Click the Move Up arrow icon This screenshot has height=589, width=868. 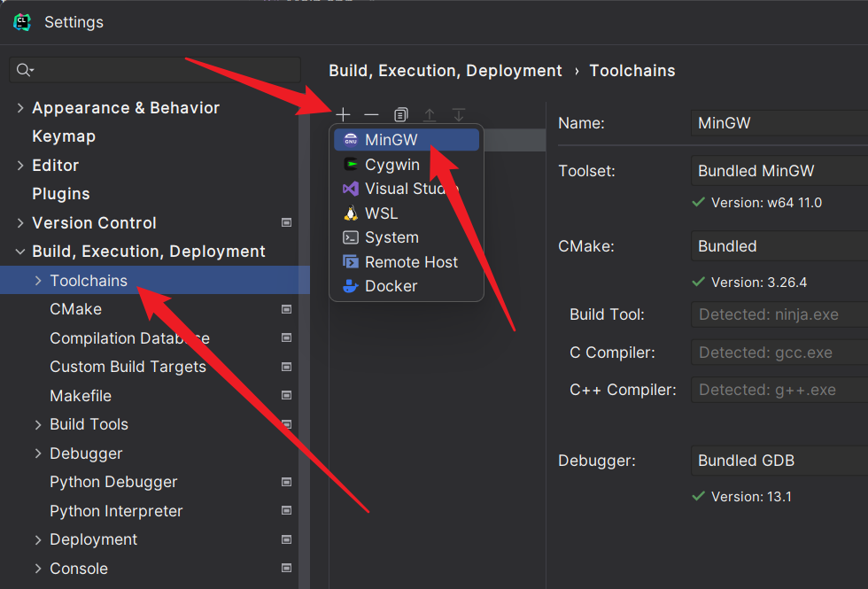tap(430, 115)
